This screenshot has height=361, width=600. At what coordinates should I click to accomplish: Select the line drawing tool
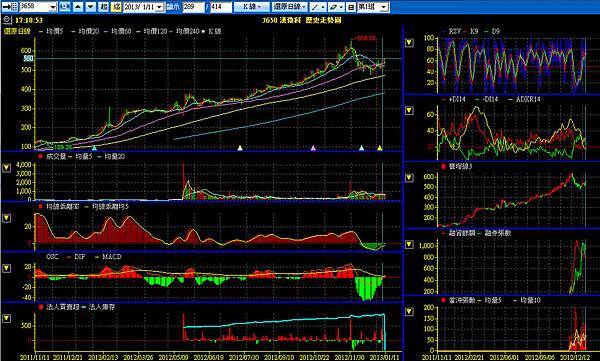pyautogui.click(x=318, y=7)
